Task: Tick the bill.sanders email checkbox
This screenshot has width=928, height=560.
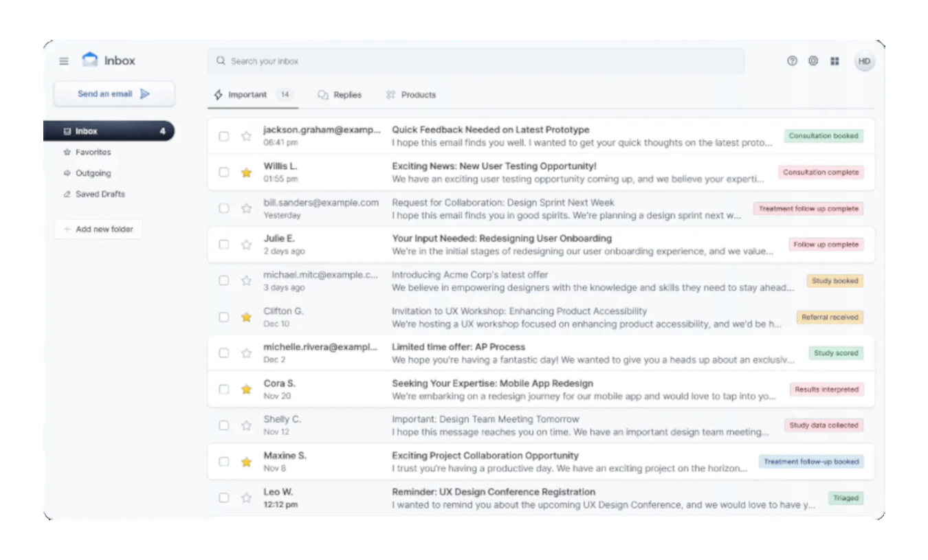Action: (x=224, y=208)
